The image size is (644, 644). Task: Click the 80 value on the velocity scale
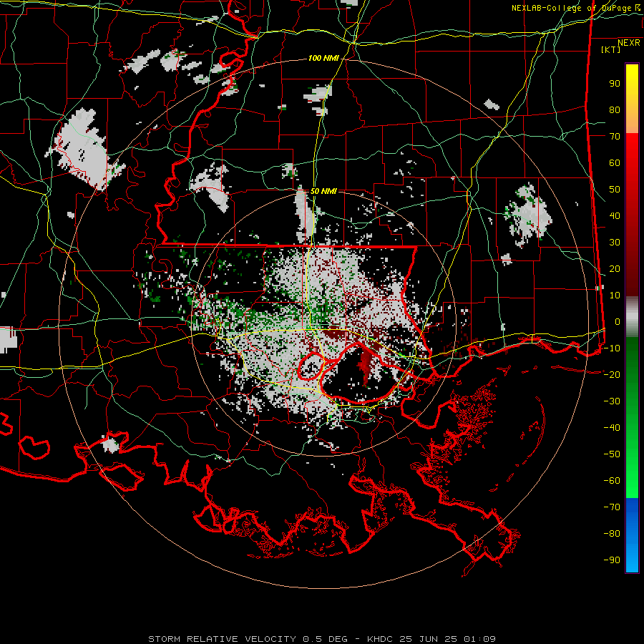click(615, 110)
